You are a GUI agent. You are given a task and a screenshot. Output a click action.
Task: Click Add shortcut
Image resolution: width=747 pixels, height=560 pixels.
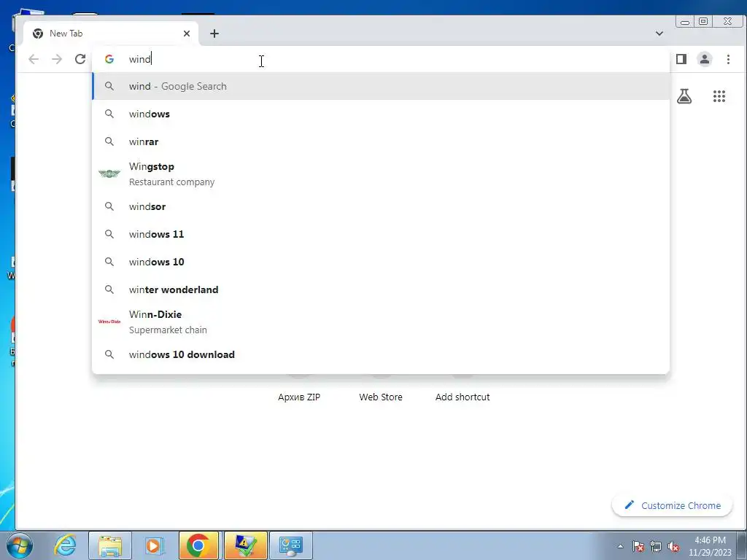click(x=462, y=397)
